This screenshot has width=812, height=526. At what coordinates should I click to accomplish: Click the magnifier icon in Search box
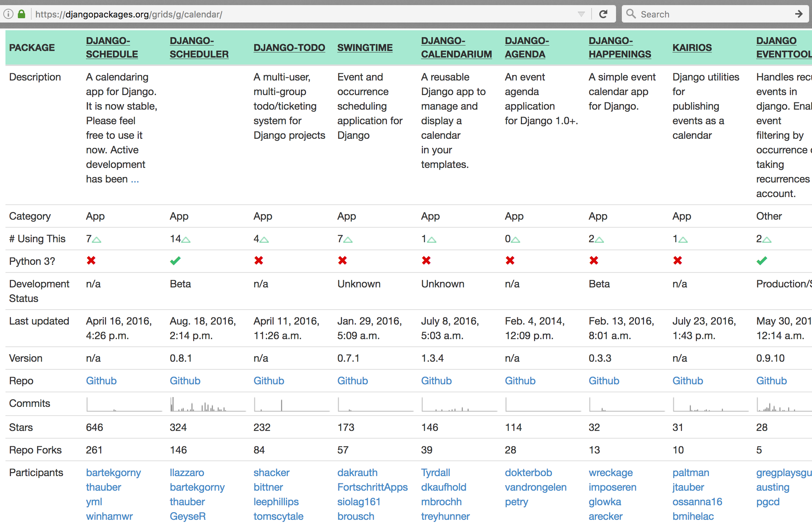click(x=631, y=14)
